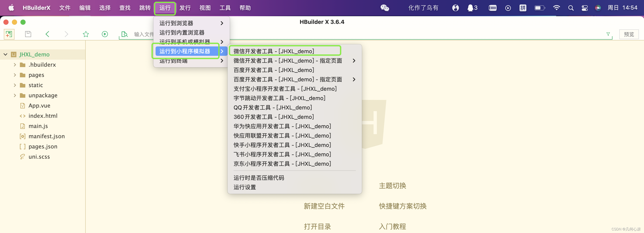Click the new file toolbar icon
Image resolution: width=644 pixels, height=233 pixels.
(9, 34)
